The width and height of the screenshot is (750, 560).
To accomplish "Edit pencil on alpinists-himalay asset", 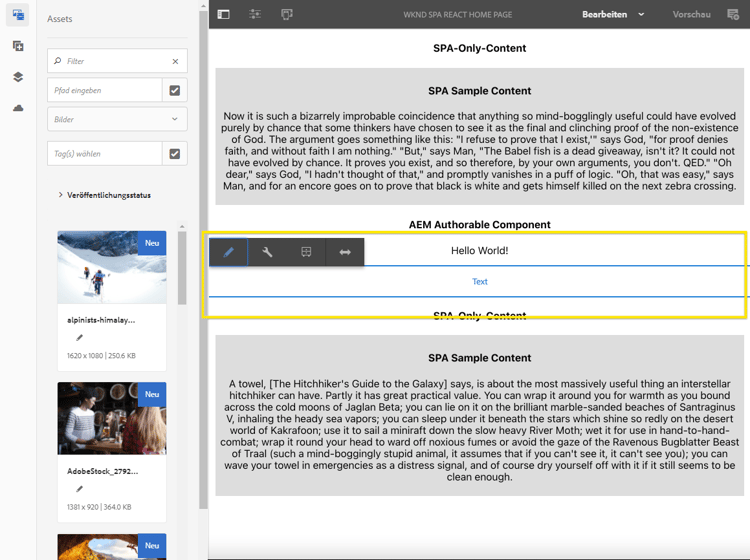I will (79, 338).
